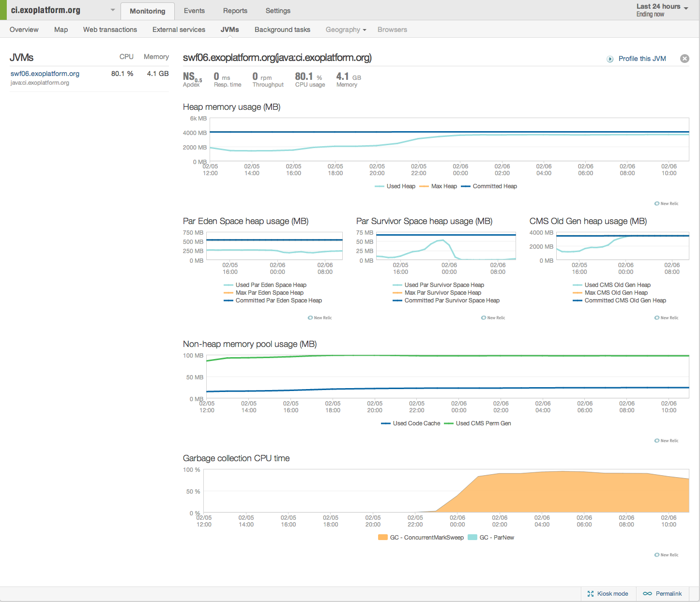This screenshot has height=602, width=700.
Task: Click the Permalink chain icon
Action: 647,594
